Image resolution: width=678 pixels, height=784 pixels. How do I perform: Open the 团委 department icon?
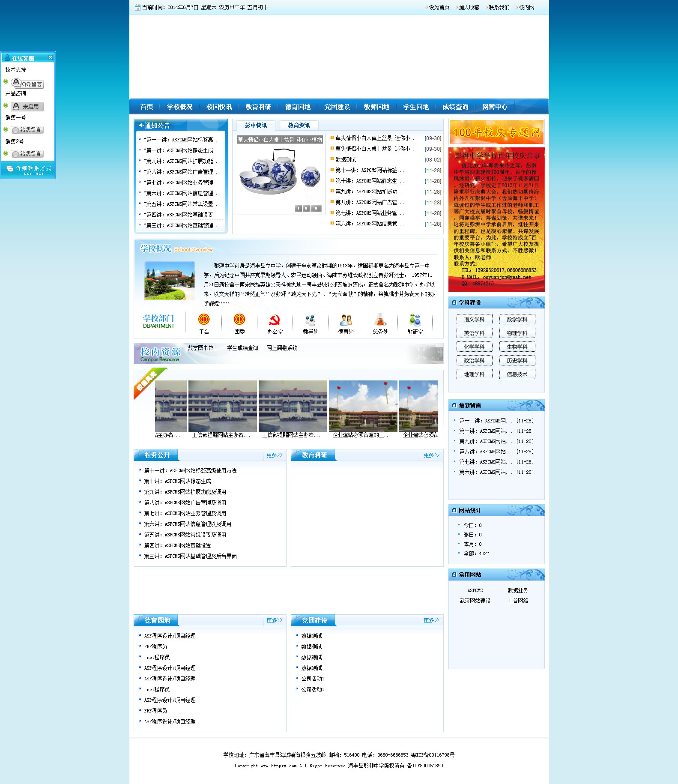239,320
